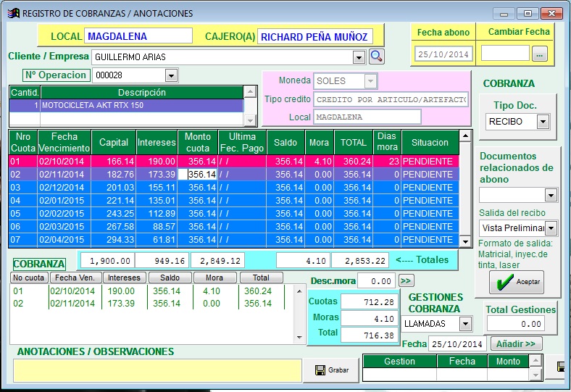This screenshot has width=571, height=392.
Task: Open the Cliente / Empresa dropdown
Action: [x=358, y=57]
